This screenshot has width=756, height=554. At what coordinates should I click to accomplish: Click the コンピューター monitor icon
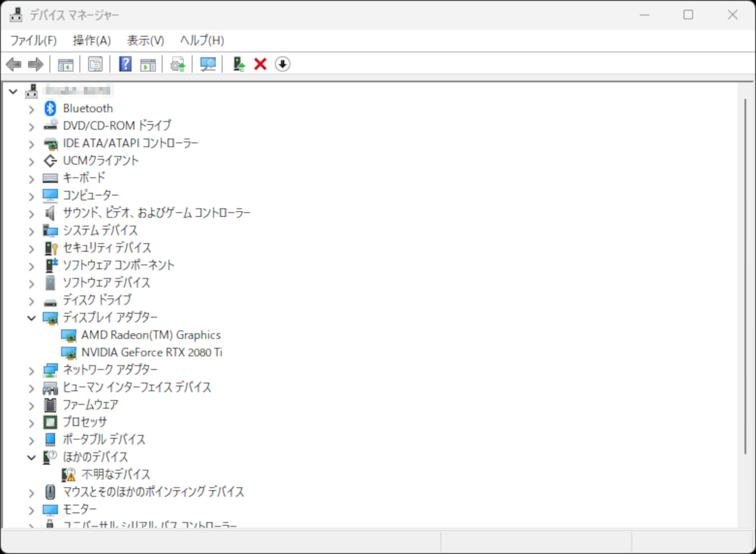(x=50, y=195)
